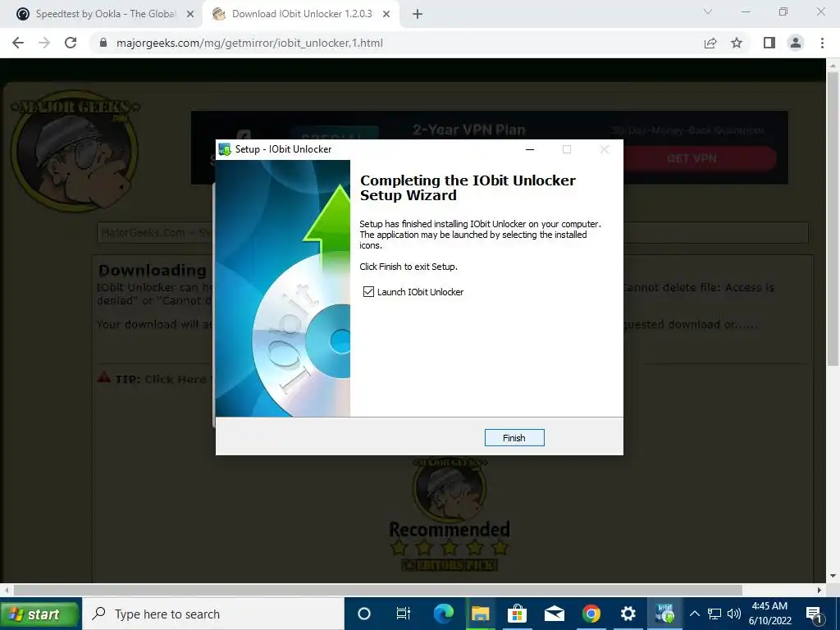Open Cortana from the taskbar
Viewport: 840px width, 630px height.
363,614
